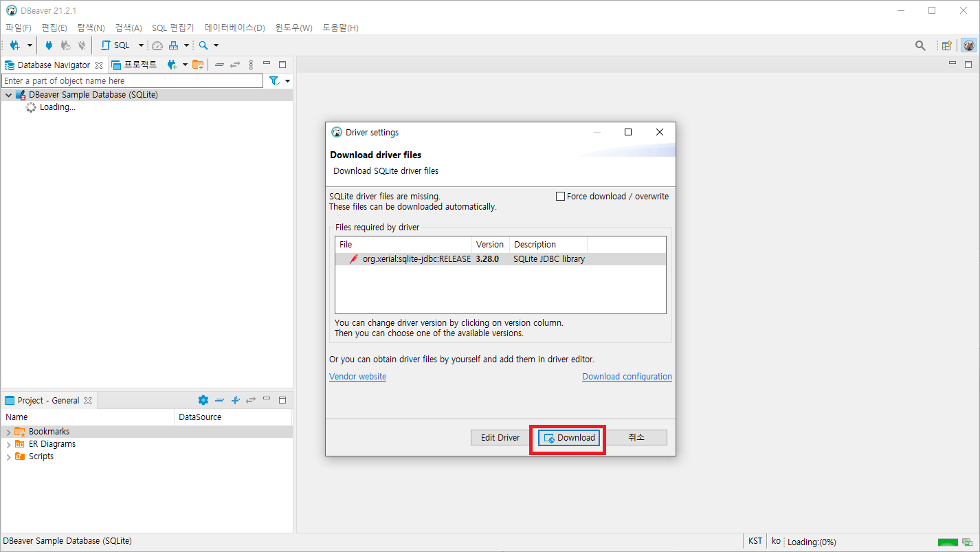980x552 pixels.
Task: Toggle Link with Editor in Project - General panel
Action: tap(251, 400)
